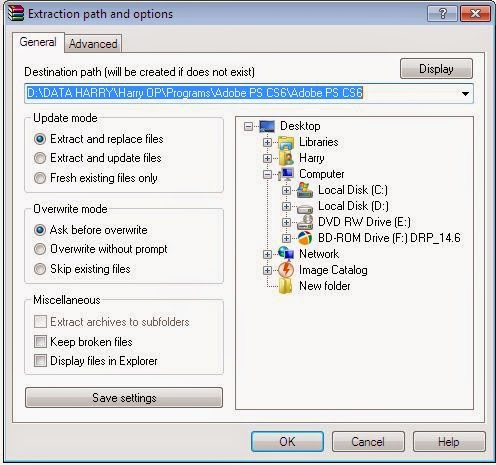Select Desktop label in folder tree
This screenshot has width=496, height=465.
[300, 126]
